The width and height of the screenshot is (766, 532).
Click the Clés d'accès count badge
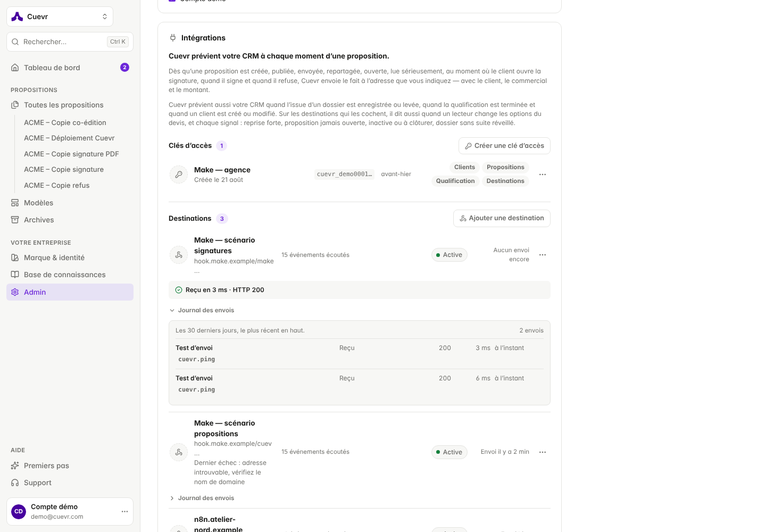click(222, 146)
